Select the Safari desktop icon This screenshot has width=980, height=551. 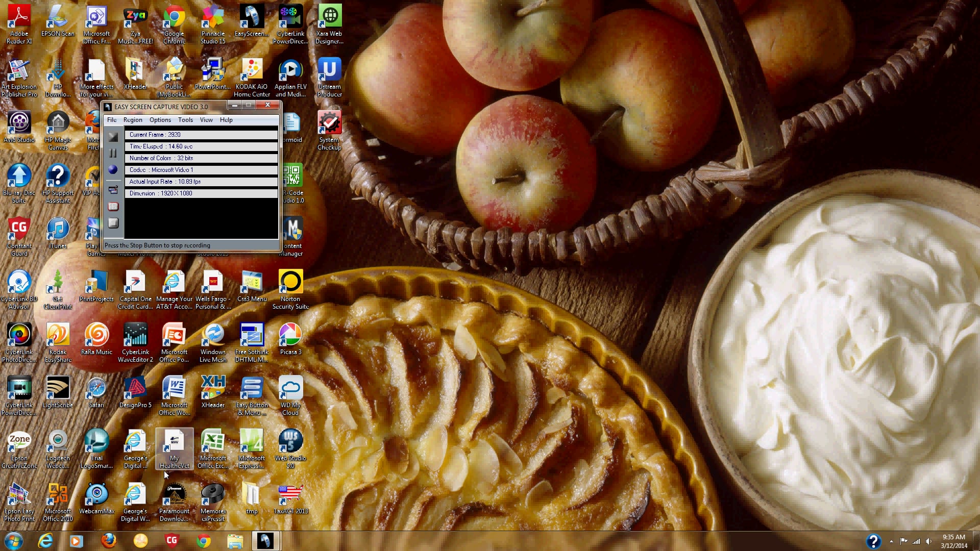96,392
